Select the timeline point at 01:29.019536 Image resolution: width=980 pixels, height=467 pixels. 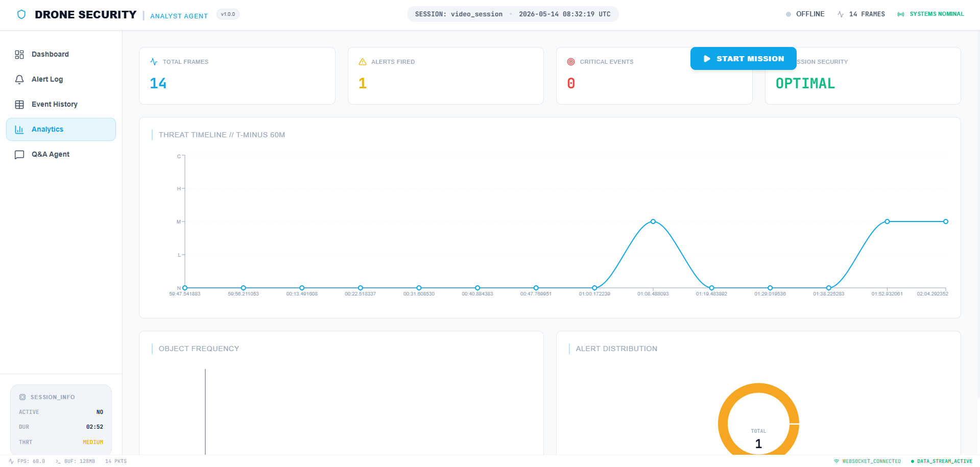(x=770, y=288)
